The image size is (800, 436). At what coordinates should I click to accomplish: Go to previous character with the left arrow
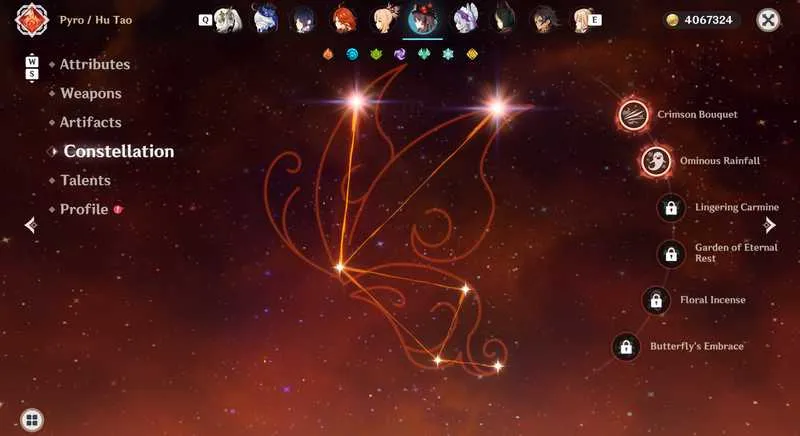click(x=31, y=225)
